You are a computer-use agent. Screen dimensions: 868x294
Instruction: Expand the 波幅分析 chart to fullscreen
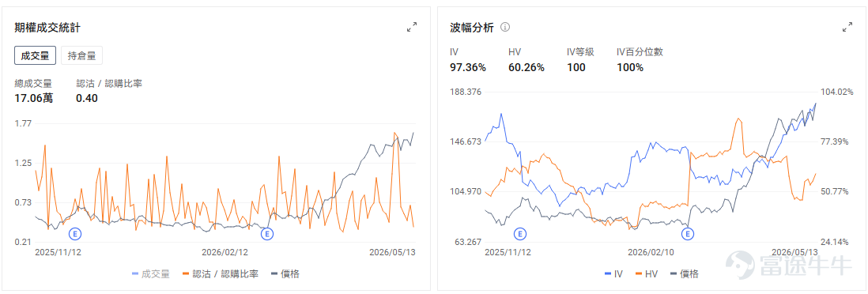(x=847, y=27)
